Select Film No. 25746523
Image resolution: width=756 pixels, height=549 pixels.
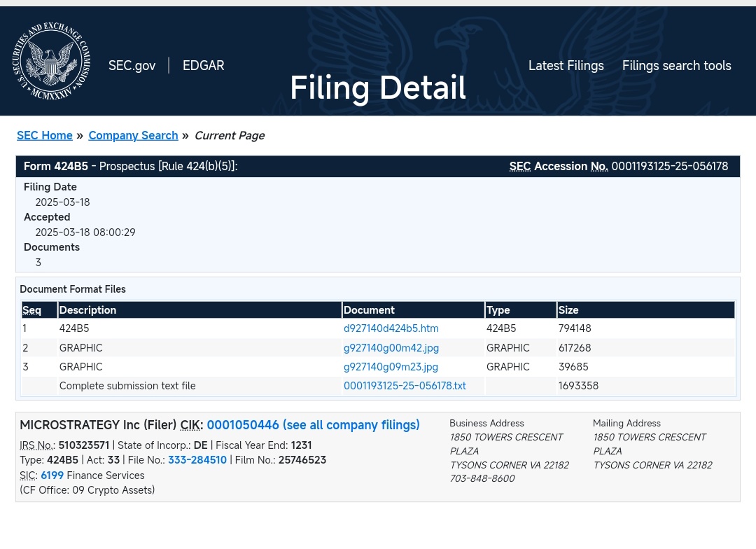click(x=302, y=460)
